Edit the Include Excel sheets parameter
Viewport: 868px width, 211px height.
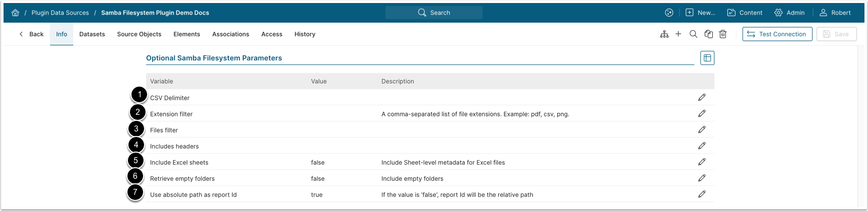(x=702, y=162)
